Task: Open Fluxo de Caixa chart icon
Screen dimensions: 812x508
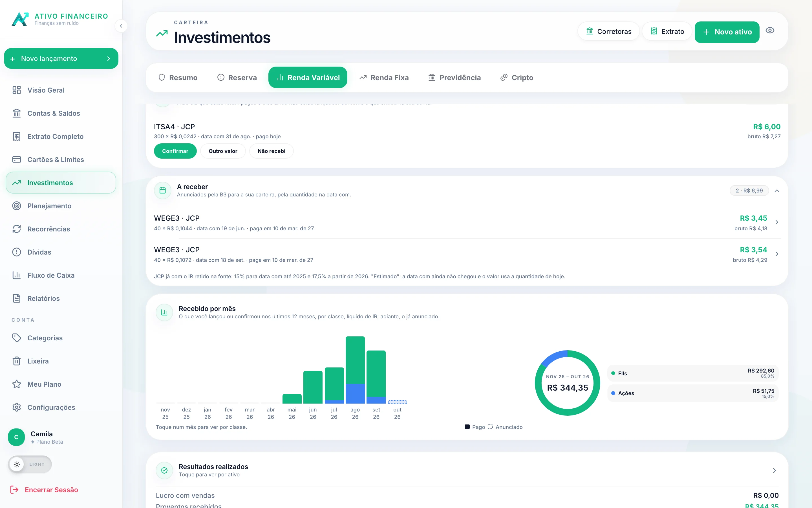Action: click(x=16, y=275)
